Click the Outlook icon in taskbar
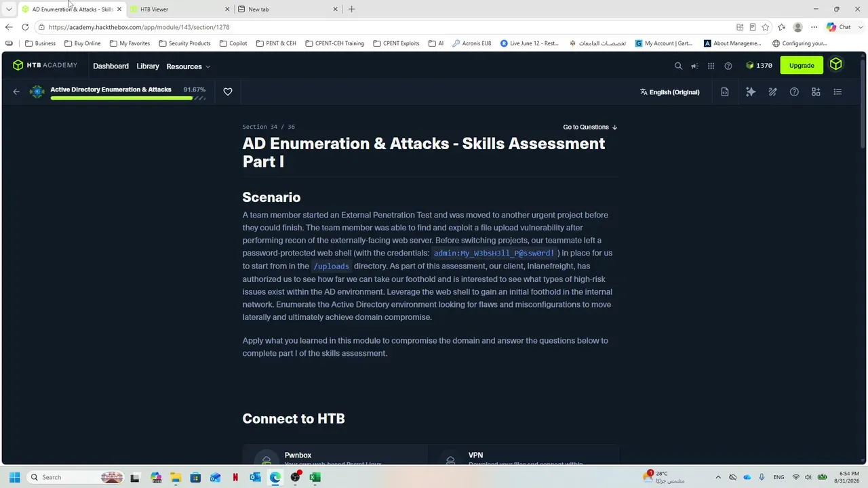Image resolution: width=868 pixels, height=488 pixels. point(255,477)
